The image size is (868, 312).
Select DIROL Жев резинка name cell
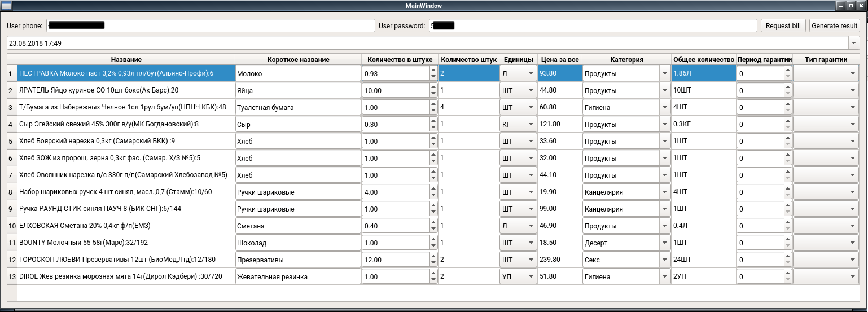pos(126,276)
